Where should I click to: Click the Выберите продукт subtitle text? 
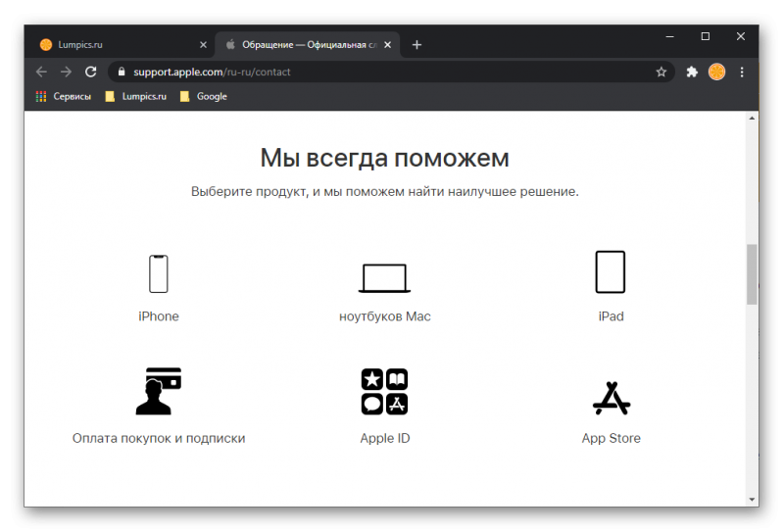(x=384, y=191)
